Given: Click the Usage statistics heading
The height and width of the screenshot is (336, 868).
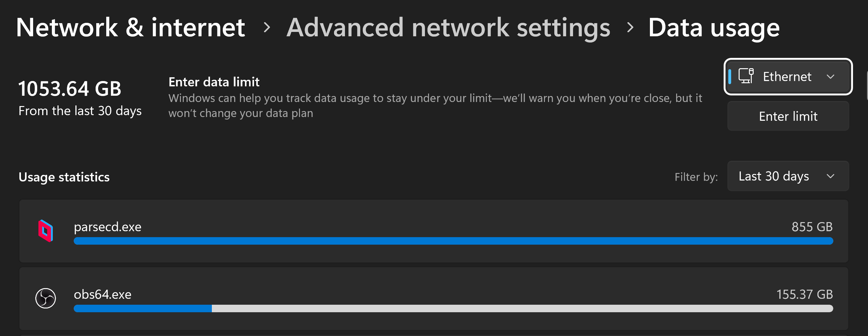Looking at the screenshot, I should coord(64,177).
